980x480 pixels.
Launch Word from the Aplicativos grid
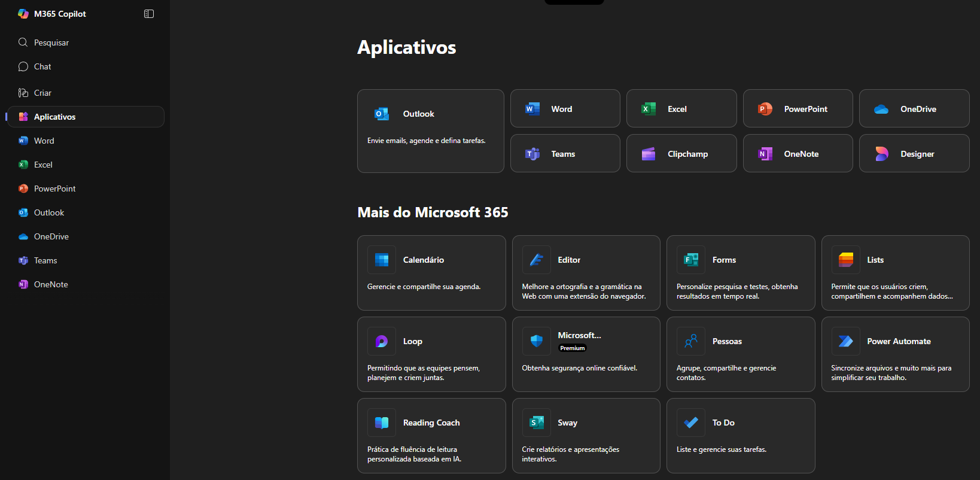point(565,109)
